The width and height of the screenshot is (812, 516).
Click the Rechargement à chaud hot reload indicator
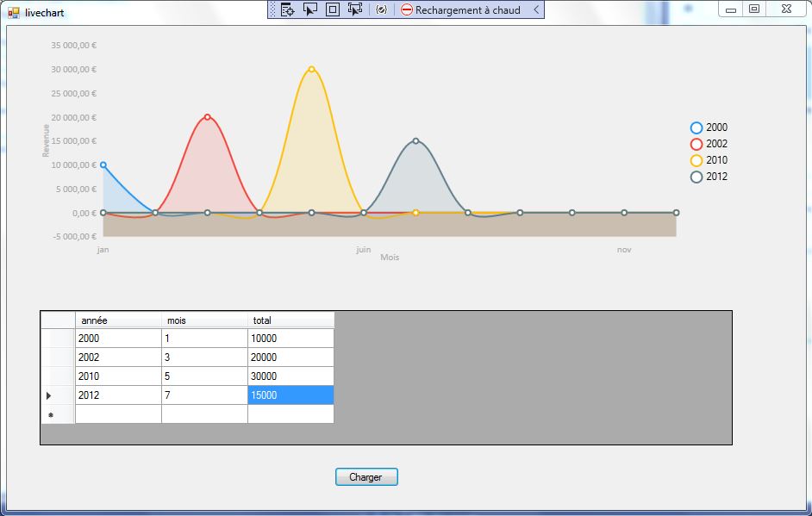coord(460,9)
